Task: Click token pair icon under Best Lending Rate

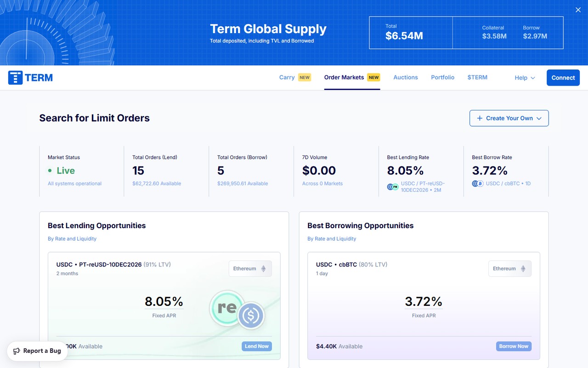Action: click(392, 187)
